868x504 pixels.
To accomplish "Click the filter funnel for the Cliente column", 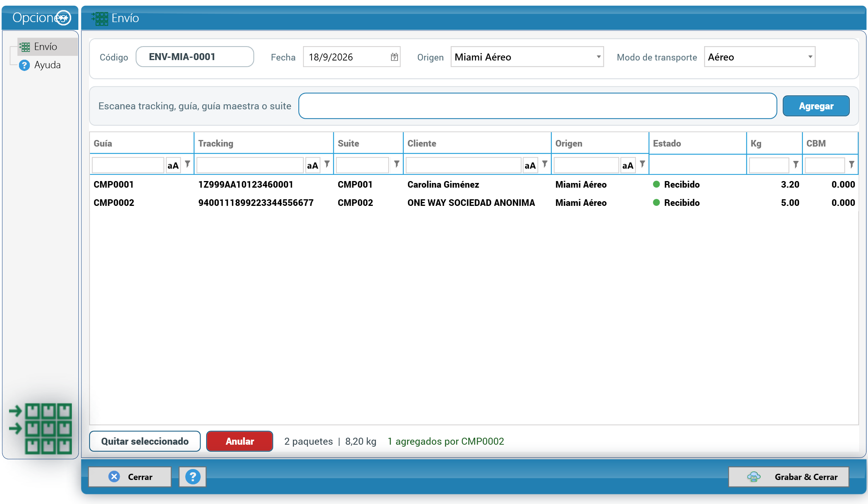I will [545, 165].
